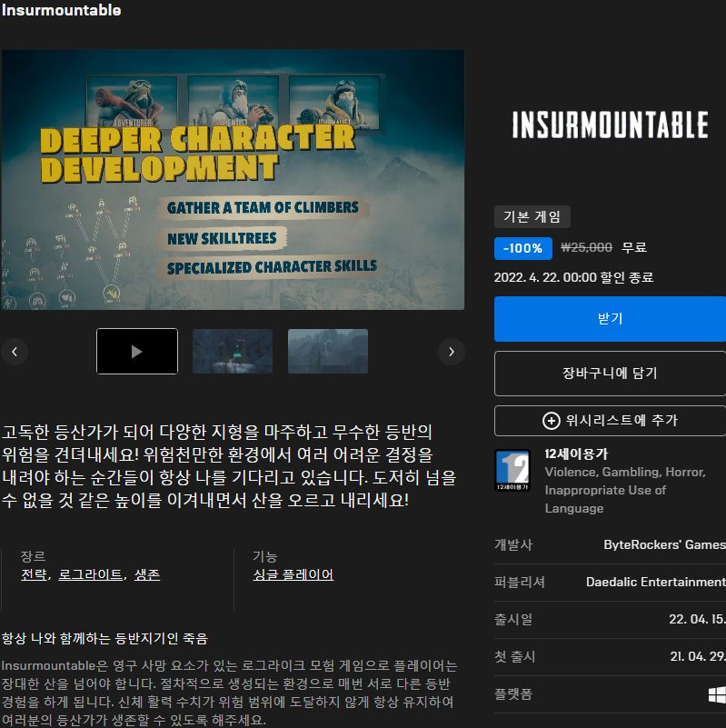Click the 개발사 row label
The height and width of the screenshot is (728, 726).
(513, 544)
